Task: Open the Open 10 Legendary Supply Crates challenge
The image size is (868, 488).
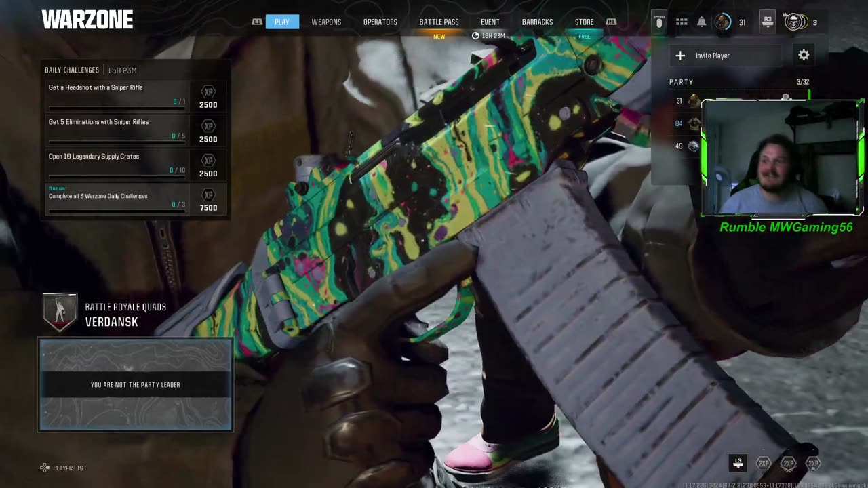Action: point(136,164)
